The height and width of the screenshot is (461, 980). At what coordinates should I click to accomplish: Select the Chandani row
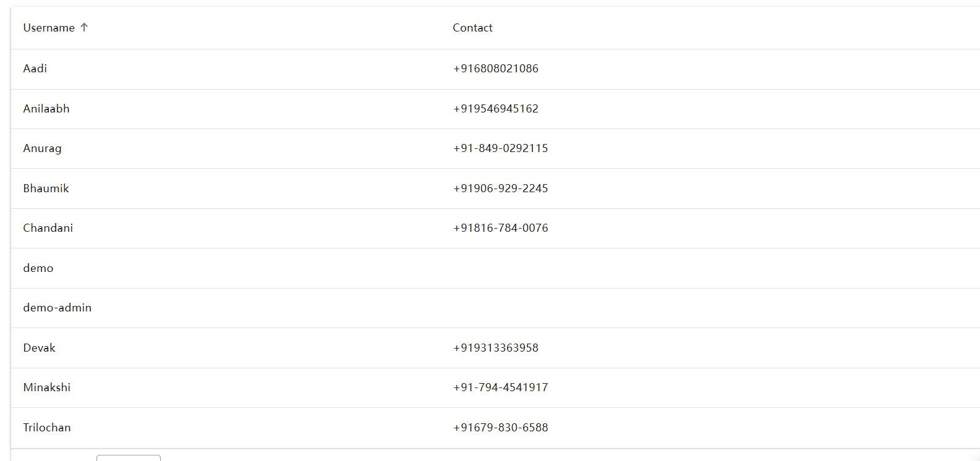(495, 229)
